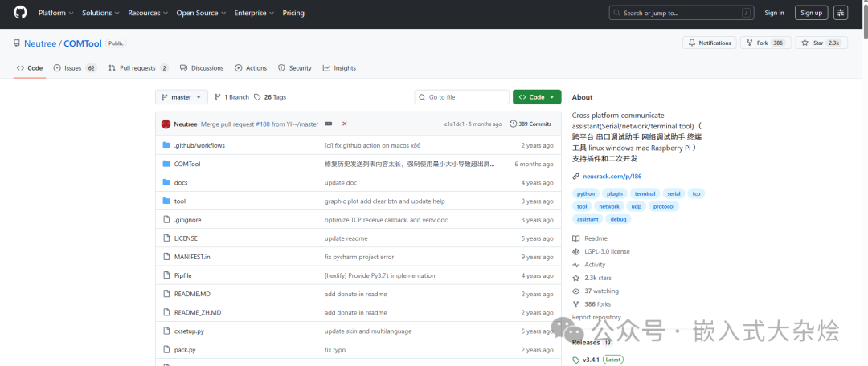Fork the repository with Fork button
Screen dimensions: 868x366
(x=764, y=43)
